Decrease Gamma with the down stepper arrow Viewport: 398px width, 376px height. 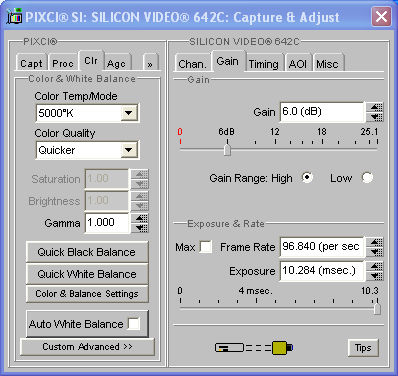point(140,228)
